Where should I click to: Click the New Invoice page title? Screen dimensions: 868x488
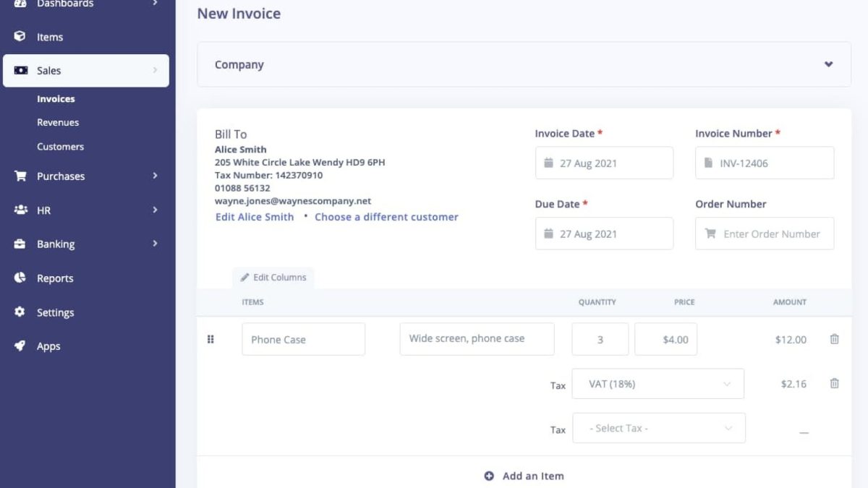[239, 14]
